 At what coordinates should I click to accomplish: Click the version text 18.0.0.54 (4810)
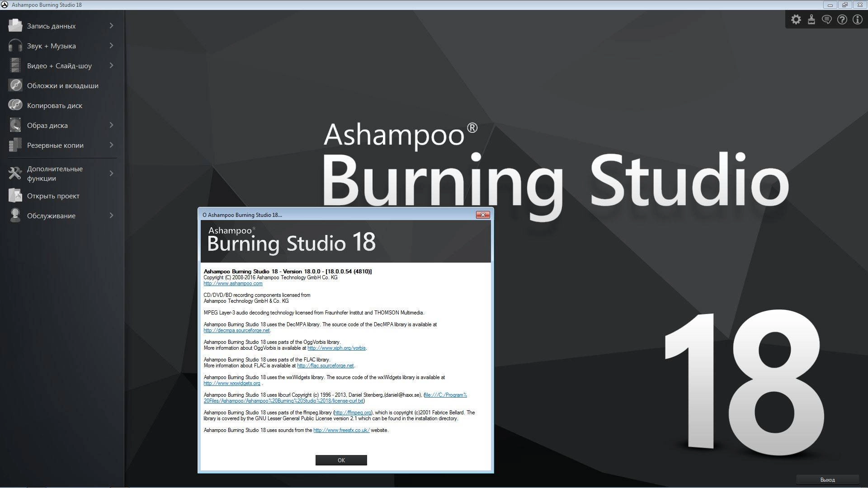tap(349, 271)
